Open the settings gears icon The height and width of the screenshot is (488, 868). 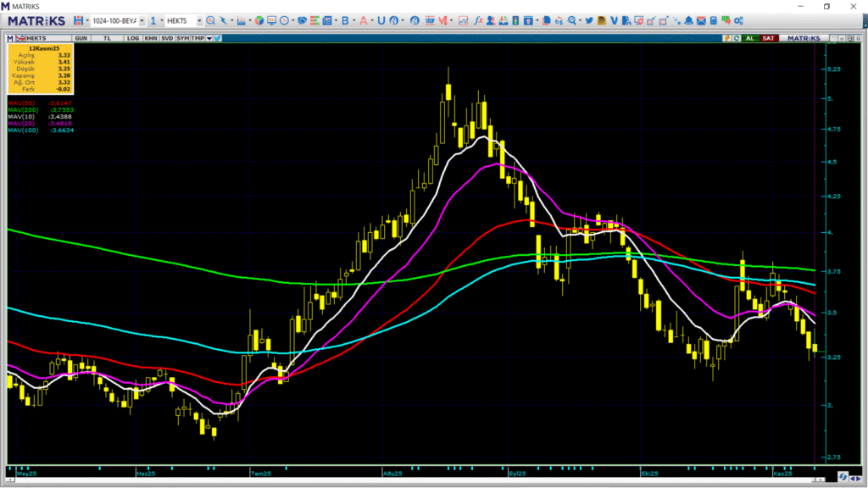pos(738,20)
